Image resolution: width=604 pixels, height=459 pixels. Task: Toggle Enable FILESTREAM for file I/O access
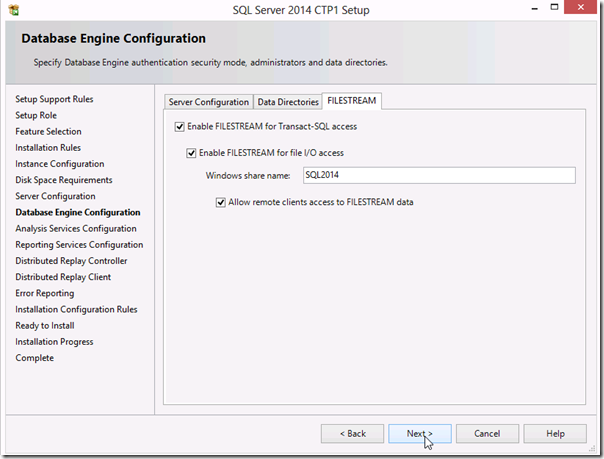(191, 153)
